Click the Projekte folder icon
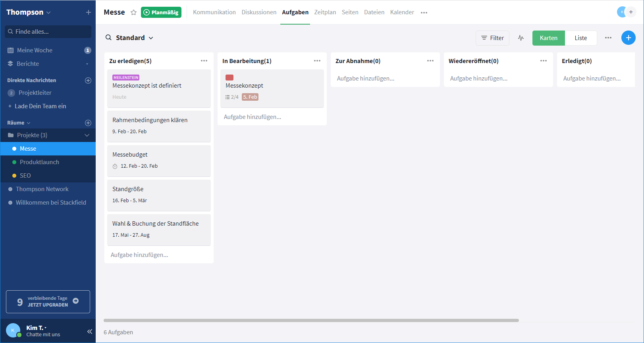Image resolution: width=644 pixels, height=343 pixels. [11, 135]
